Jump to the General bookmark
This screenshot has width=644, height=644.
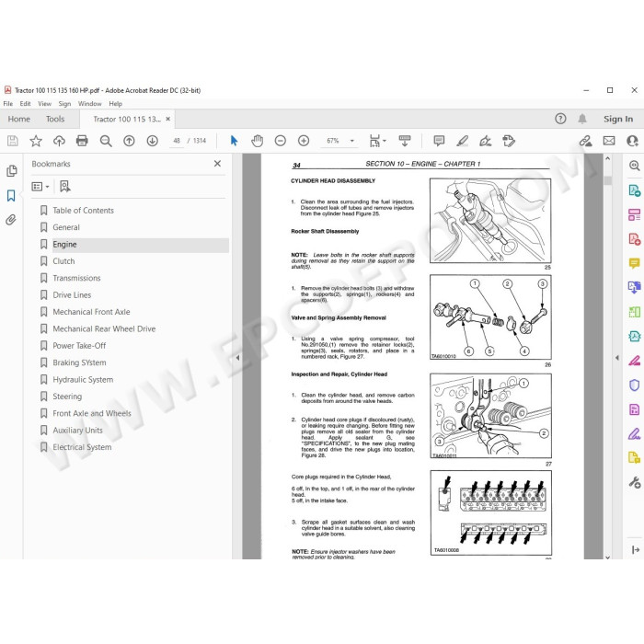[x=66, y=227]
